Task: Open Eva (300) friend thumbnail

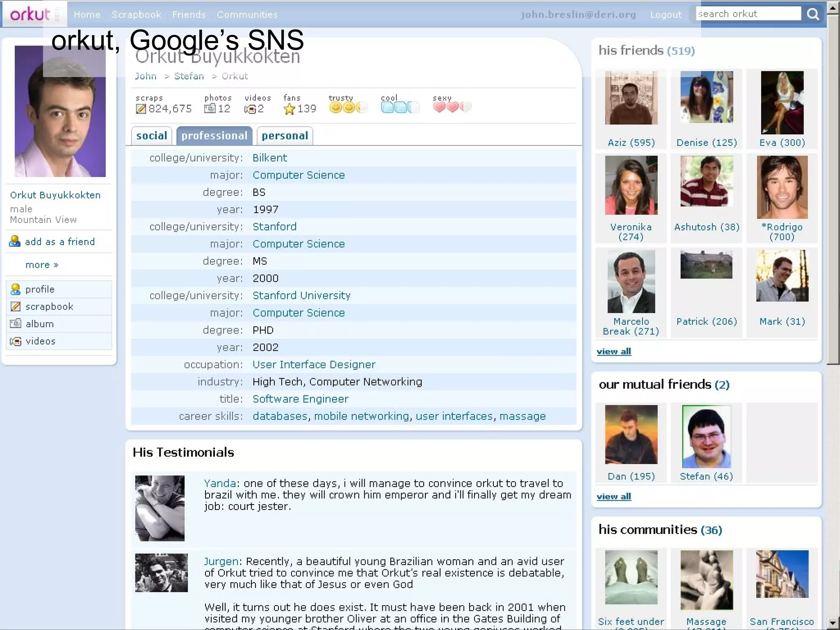Action: coord(782,103)
